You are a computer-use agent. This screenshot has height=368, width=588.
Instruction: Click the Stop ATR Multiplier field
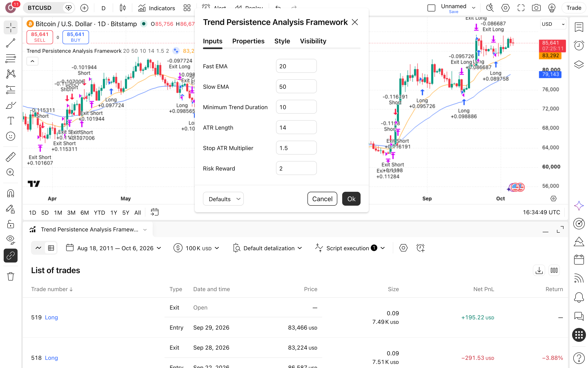pyautogui.click(x=296, y=148)
